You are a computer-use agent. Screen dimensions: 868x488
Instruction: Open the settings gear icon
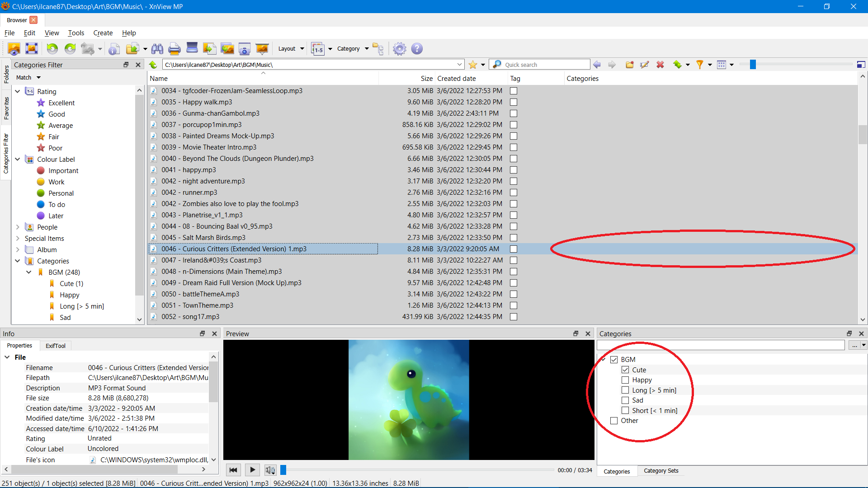tap(399, 49)
